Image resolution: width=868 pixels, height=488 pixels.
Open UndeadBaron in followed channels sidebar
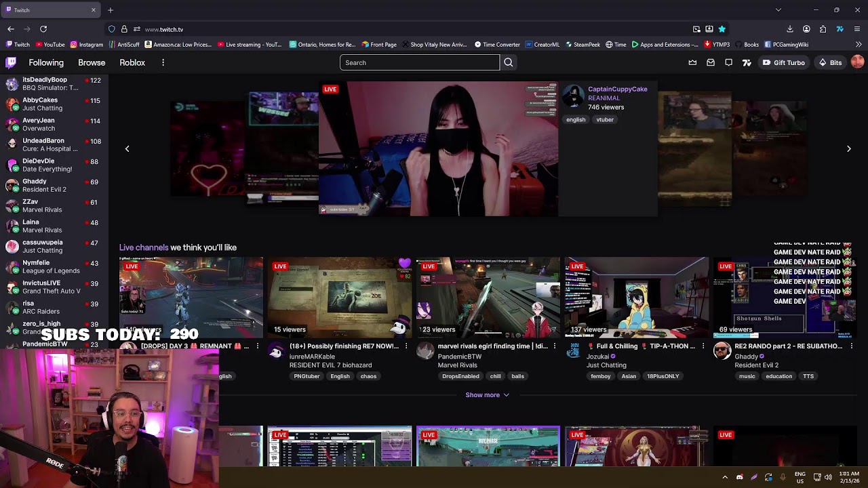pyautogui.click(x=53, y=144)
